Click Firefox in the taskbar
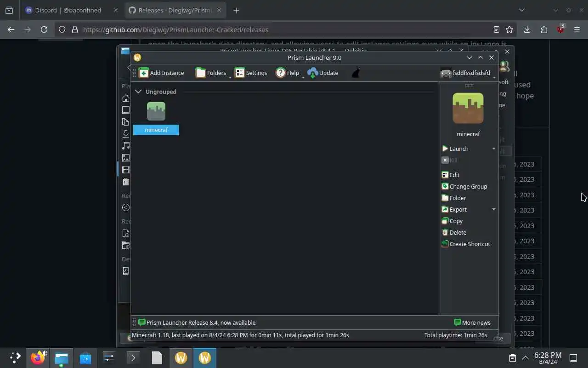 click(38, 357)
